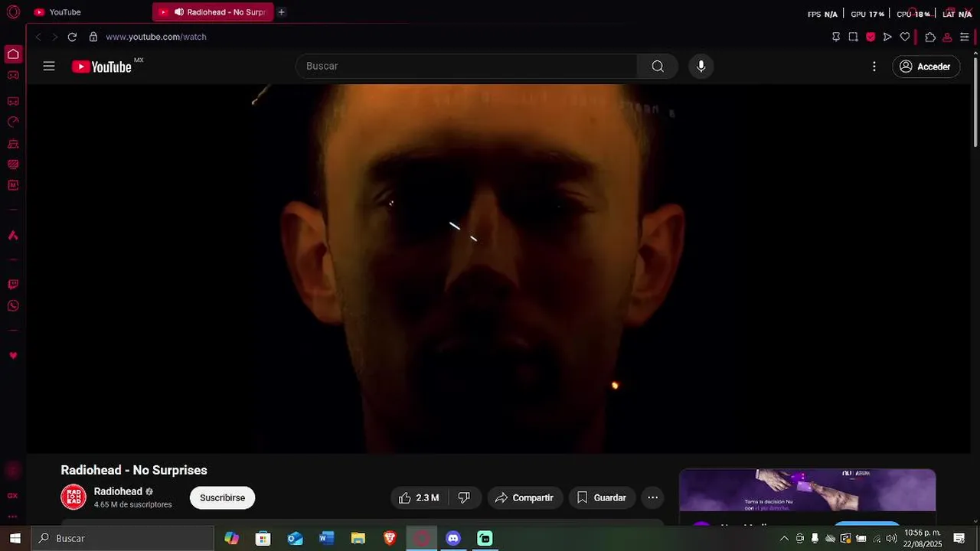Viewport: 980px width, 551px height.
Task: Click the FPS N/A indicator
Action: [822, 14]
